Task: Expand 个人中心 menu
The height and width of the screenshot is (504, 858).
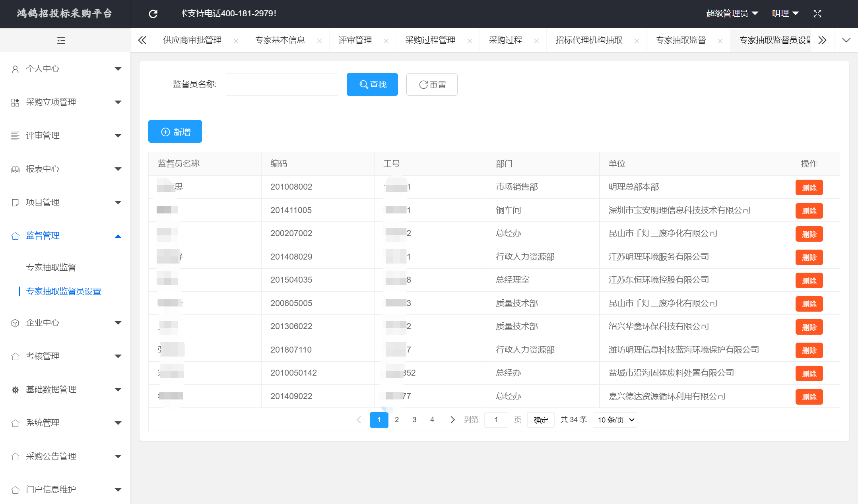Action: pos(65,69)
